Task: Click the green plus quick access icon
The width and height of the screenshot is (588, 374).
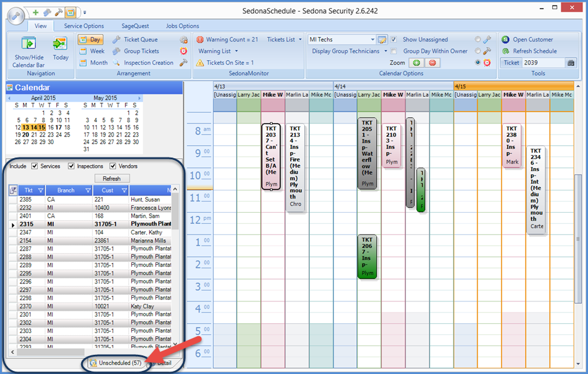Action: click(35, 12)
